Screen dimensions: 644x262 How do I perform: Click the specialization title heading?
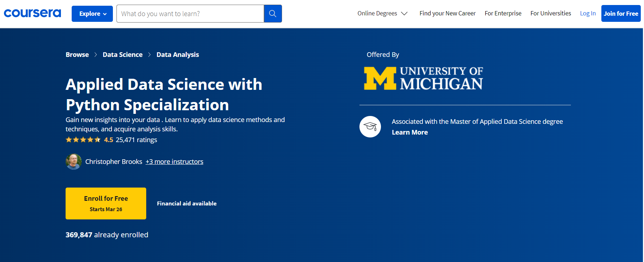(164, 94)
